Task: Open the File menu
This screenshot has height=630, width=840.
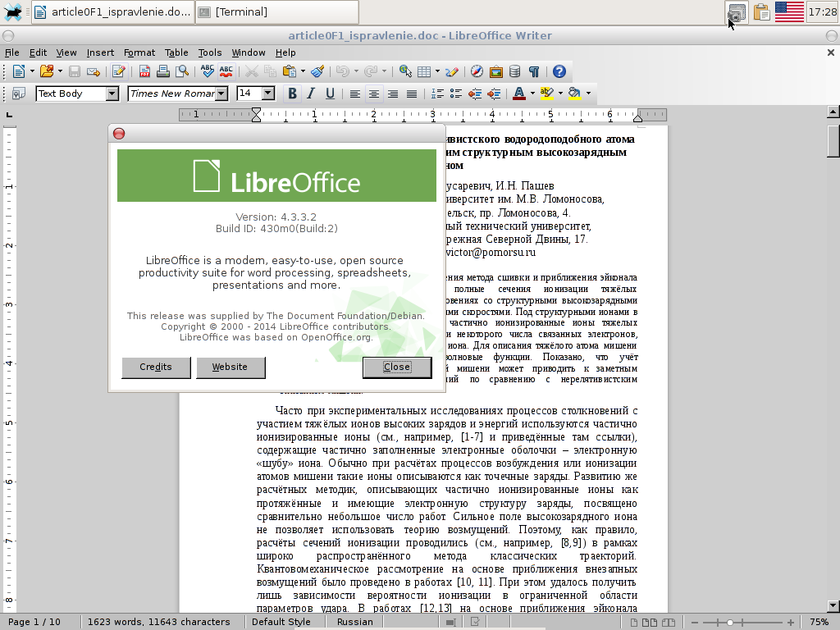Action: [x=11, y=52]
